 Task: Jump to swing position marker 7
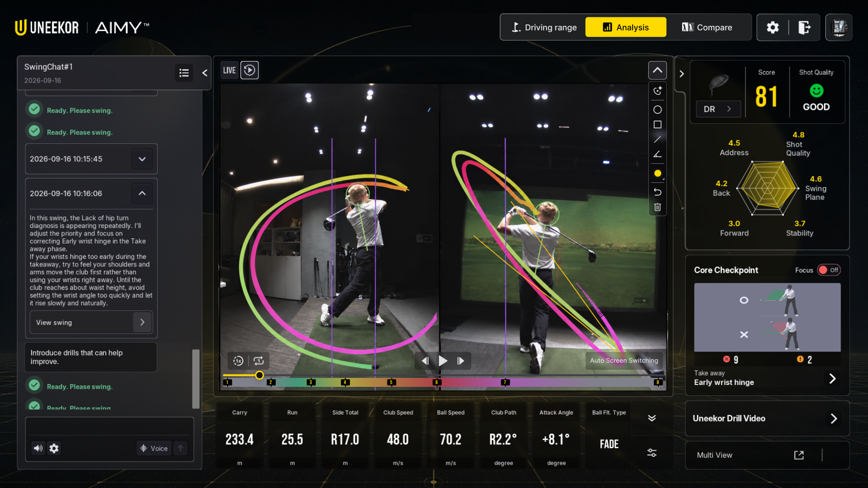(505, 382)
